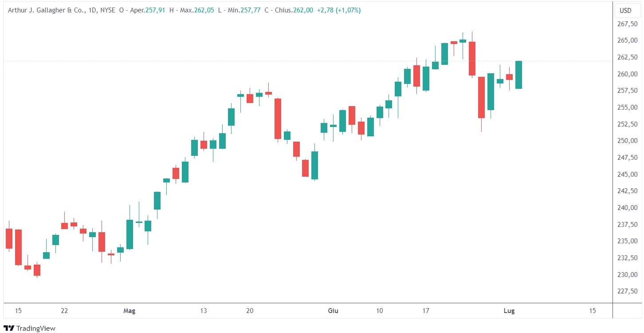Select the Lug label on the time axis

tap(509, 311)
